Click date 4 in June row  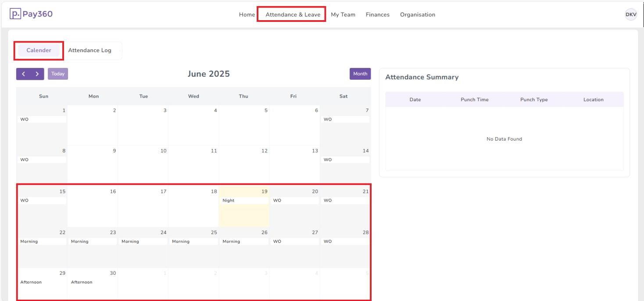point(215,110)
